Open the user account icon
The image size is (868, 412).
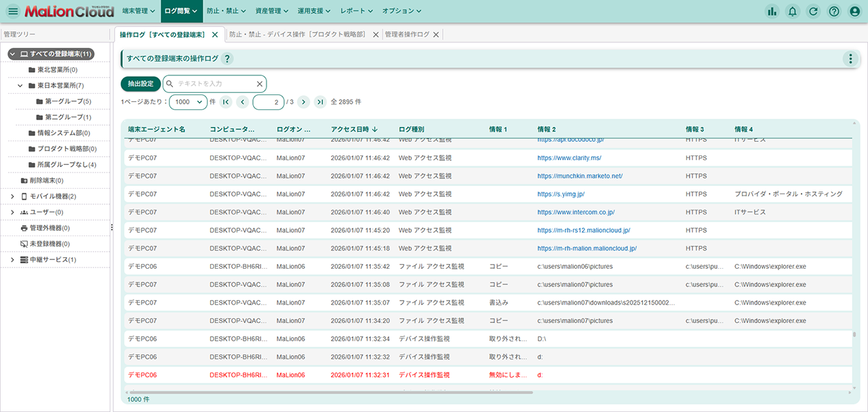[x=855, y=11]
